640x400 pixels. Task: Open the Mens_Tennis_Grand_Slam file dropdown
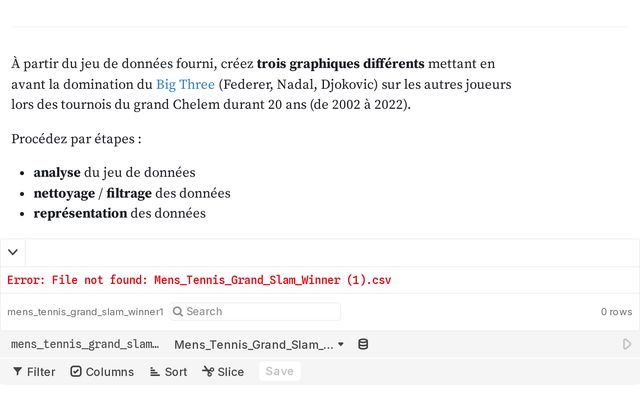[x=259, y=344]
